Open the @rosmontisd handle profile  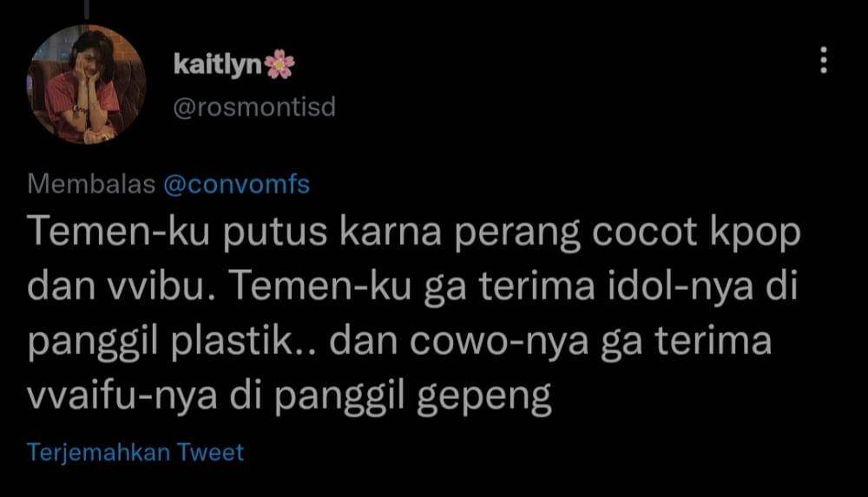[x=254, y=107]
